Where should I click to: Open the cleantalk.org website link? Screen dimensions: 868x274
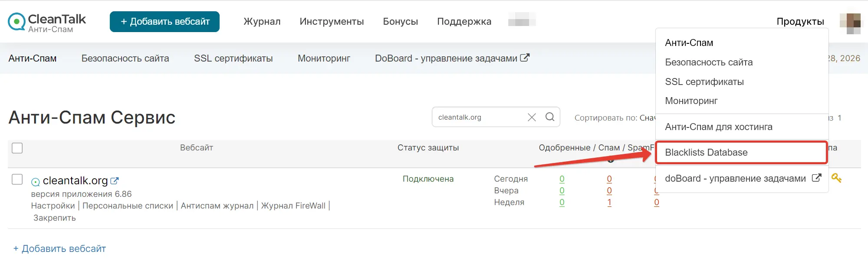pos(75,180)
